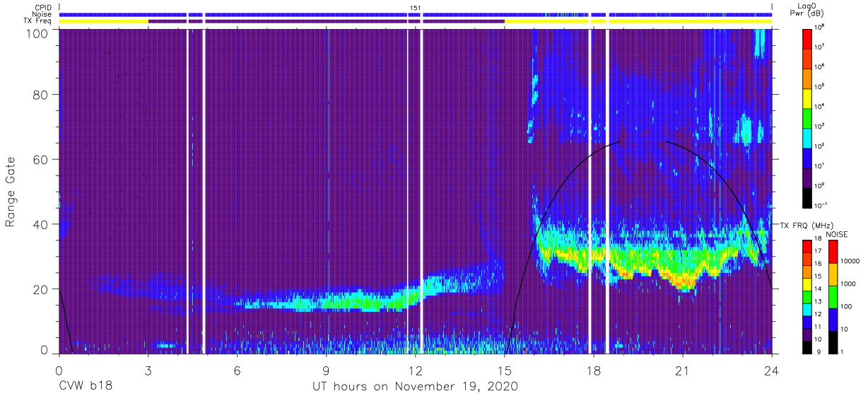Click the x-axis tick label '18'
Image resolution: width=868 pixels, height=401 pixels.
pos(594,371)
